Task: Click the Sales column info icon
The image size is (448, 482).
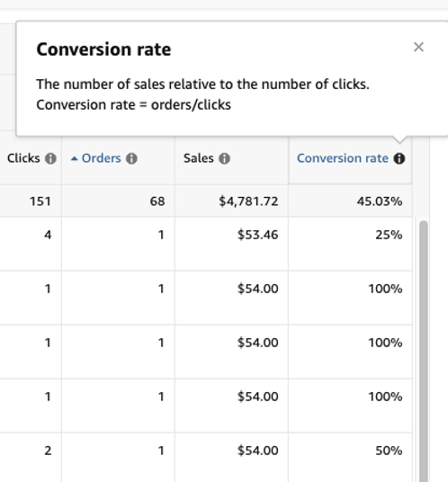Action: point(224,158)
